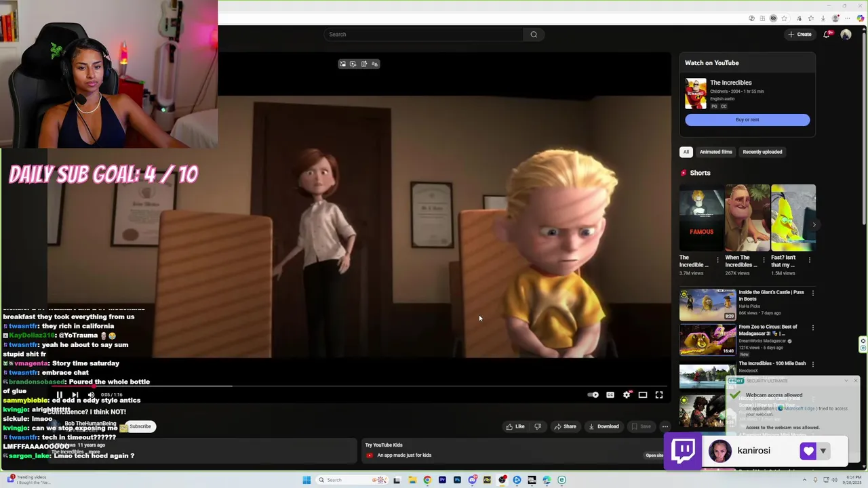Download the video
Image resolution: width=868 pixels, height=488 pixels.
(x=604, y=426)
